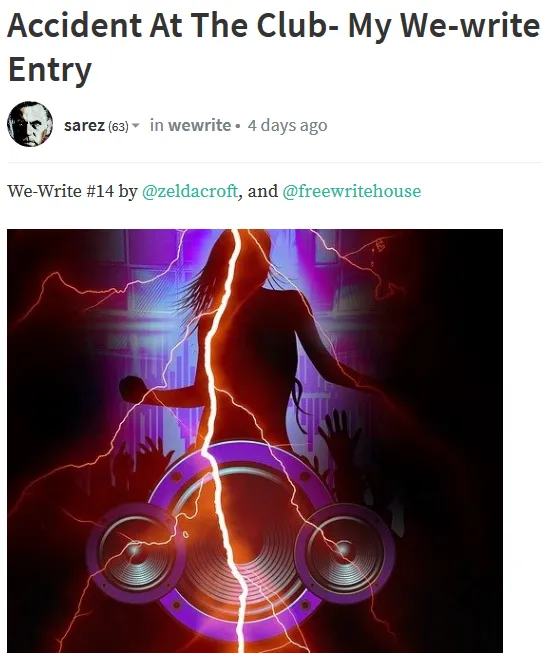
Task: Click the dancer's raised fist on left
Action: click(x=132, y=389)
